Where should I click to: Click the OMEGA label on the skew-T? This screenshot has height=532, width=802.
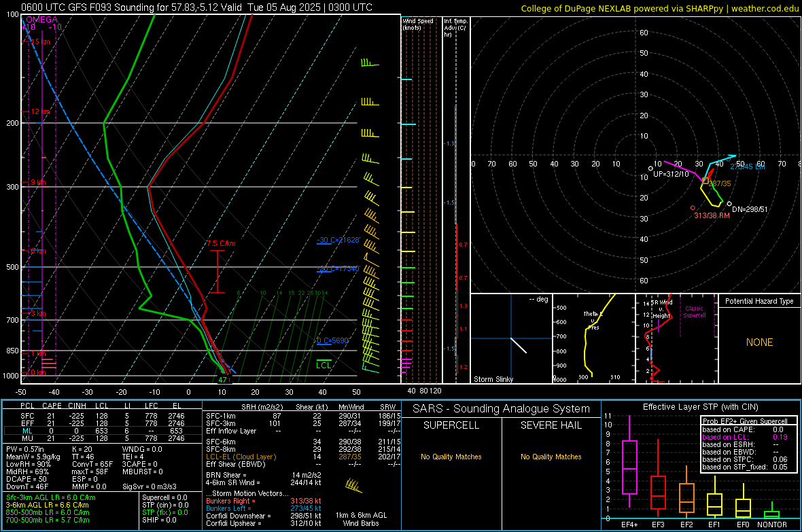click(x=42, y=20)
